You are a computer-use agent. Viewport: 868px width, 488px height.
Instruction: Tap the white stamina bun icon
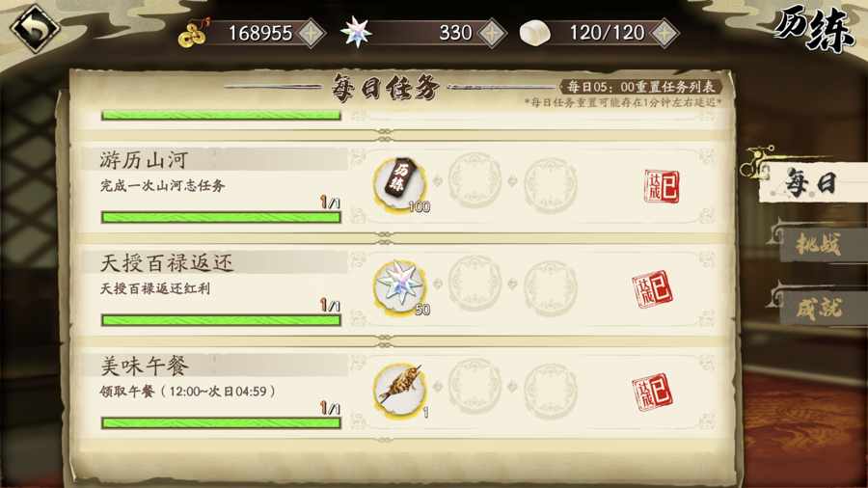click(534, 33)
